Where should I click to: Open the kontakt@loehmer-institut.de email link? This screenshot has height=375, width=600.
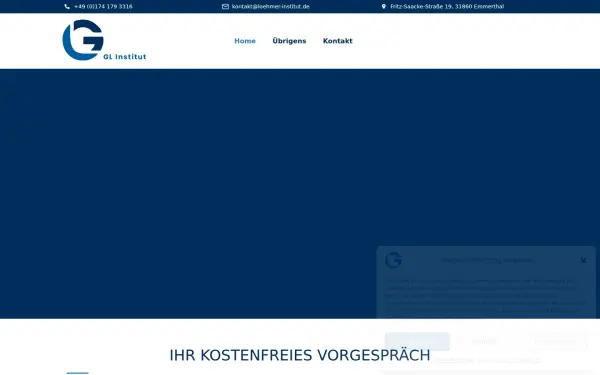click(271, 7)
